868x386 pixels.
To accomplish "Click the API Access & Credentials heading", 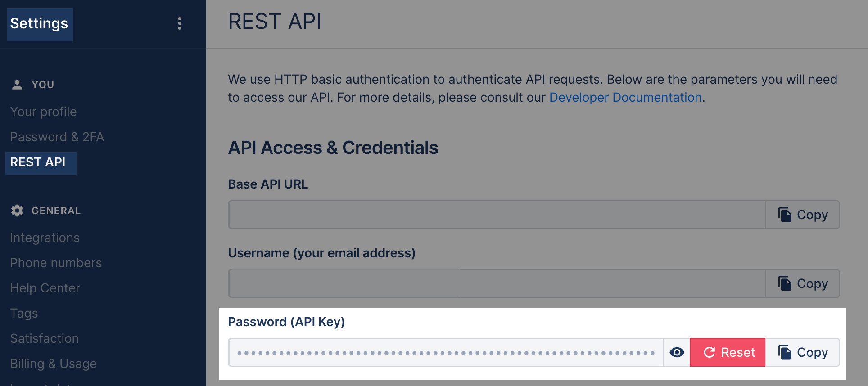I will (x=333, y=148).
